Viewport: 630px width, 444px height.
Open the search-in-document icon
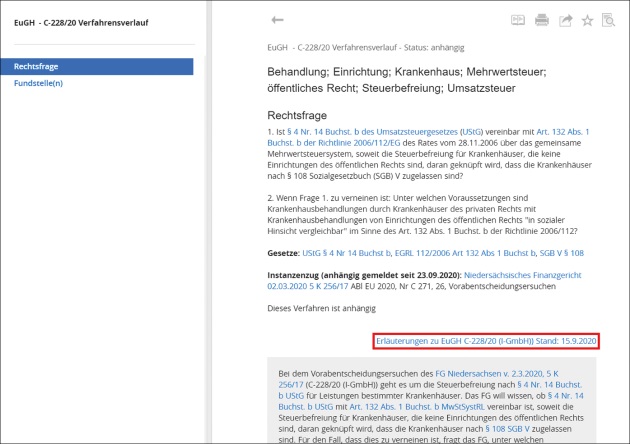click(x=608, y=19)
